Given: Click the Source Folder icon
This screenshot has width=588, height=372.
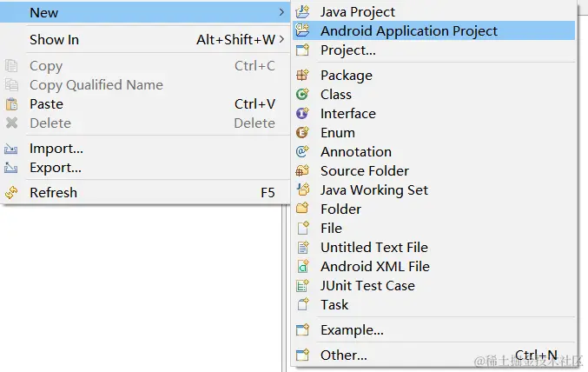Looking at the screenshot, I should 302,171.
